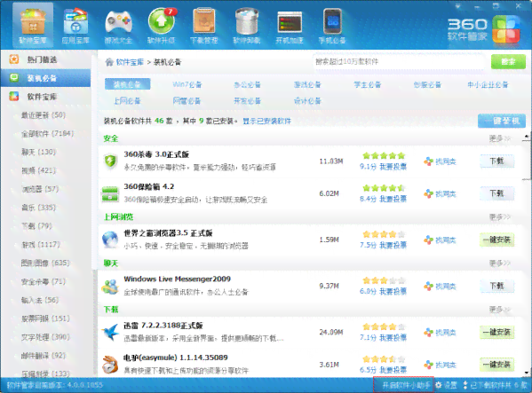Click 找同类 icon in 迅雷 row
This screenshot has width=532, height=393.
tap(428, 333)
